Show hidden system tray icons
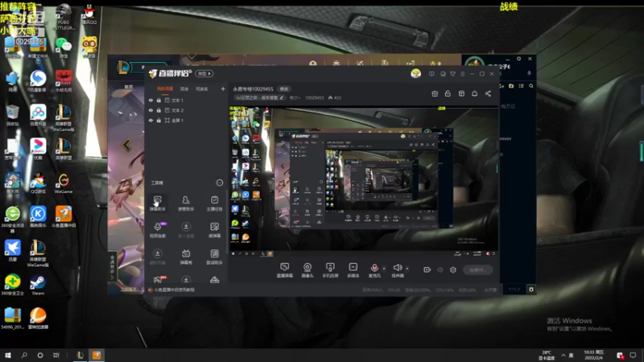 (563, 356)
